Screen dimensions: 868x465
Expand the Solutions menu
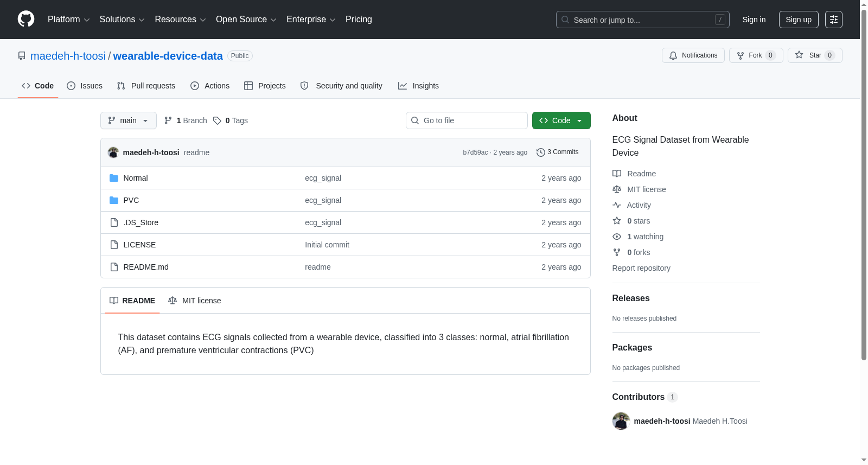click(122, 20)
